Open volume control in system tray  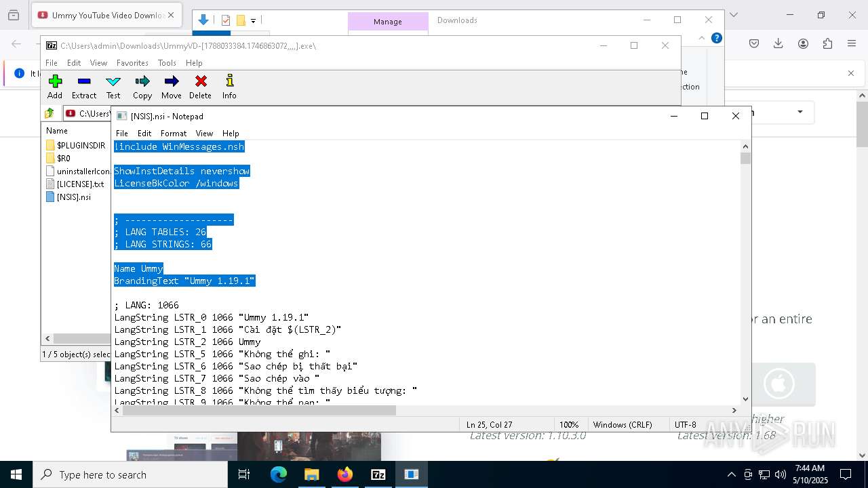(x=780, y=474)
